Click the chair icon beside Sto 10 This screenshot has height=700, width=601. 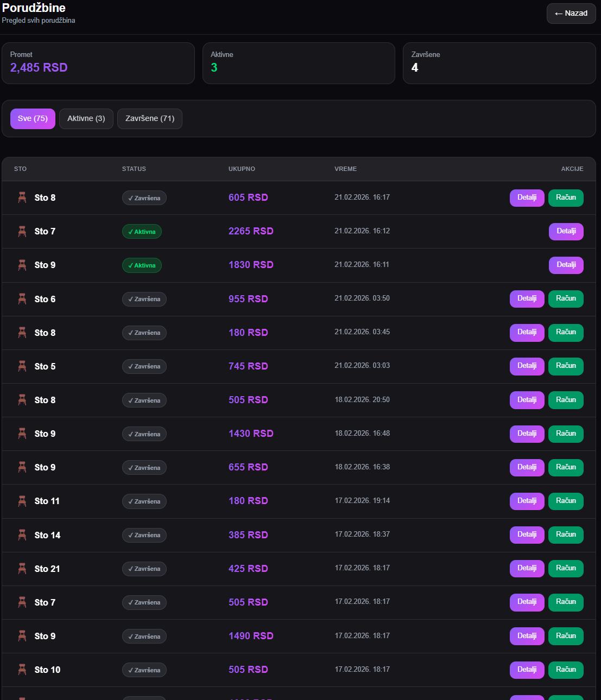click(x=22, y=670)
